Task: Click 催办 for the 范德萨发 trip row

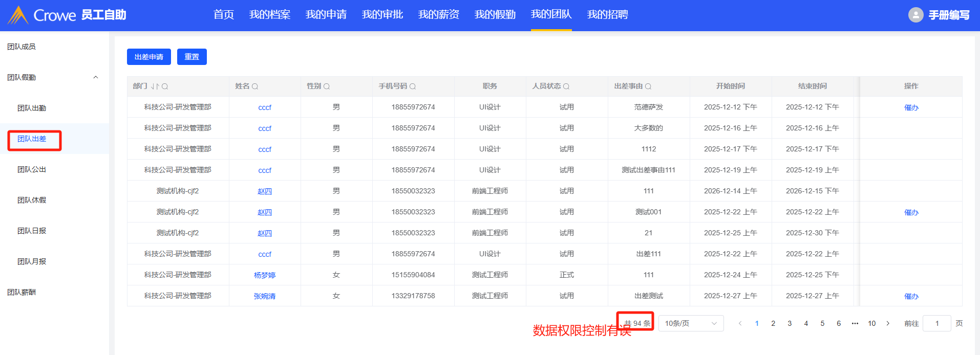Action: [911, 107]
